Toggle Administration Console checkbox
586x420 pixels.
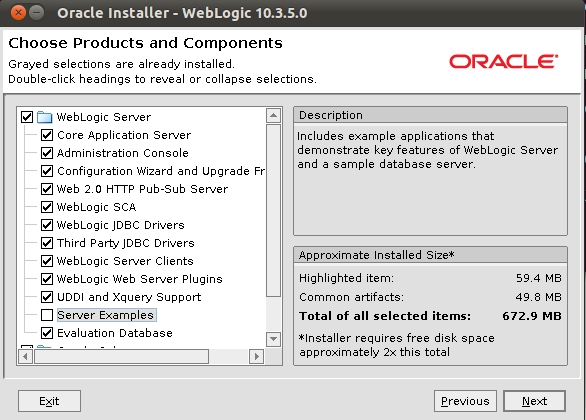click(47, 153)
